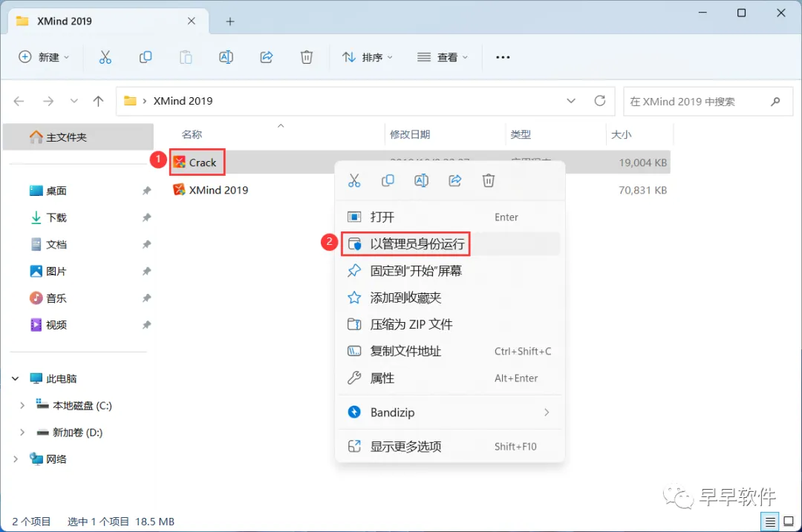Select 压缩为 ZIP 文件

450,324
